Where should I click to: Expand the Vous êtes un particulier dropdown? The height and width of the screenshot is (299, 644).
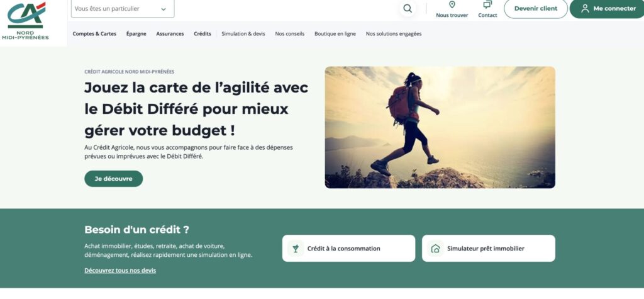(x=123, y=9)
